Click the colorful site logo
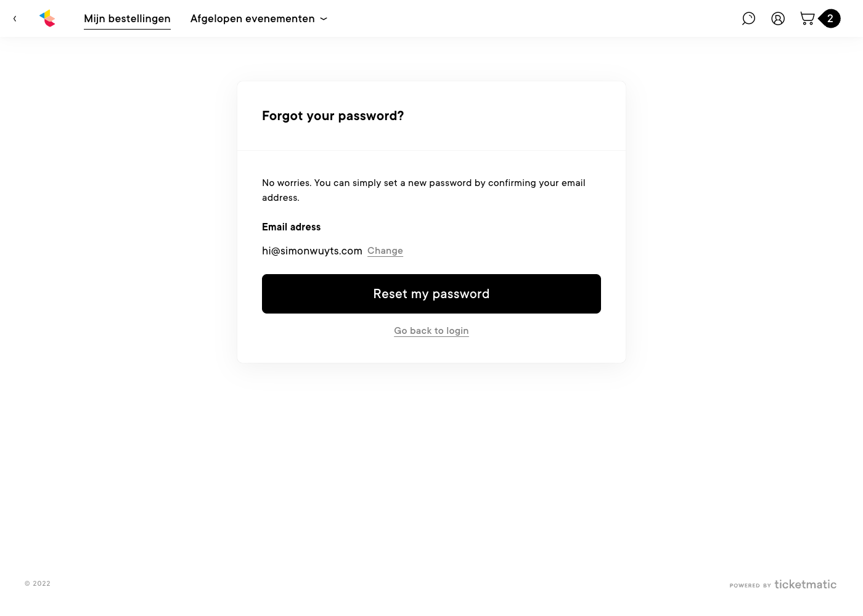The width and height of the screenshot is (863, 616). (x=47, y=18)
